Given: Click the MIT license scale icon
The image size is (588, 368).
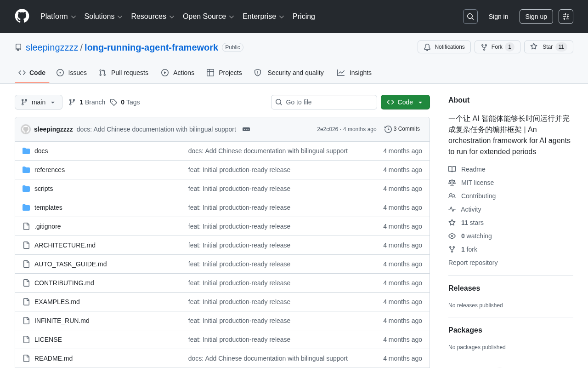Looking at the screenshot, I should (452, 183).
